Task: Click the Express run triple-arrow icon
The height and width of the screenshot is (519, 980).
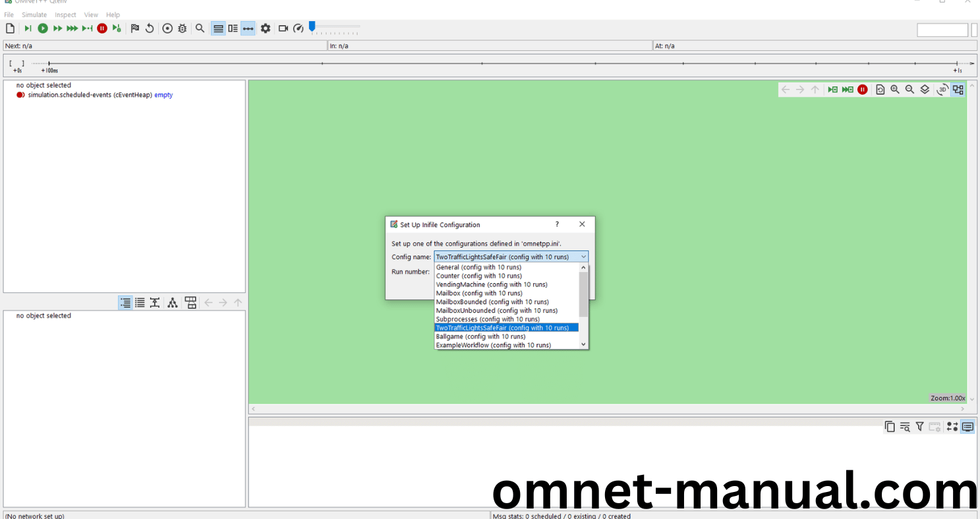Action: click(72, 28)
